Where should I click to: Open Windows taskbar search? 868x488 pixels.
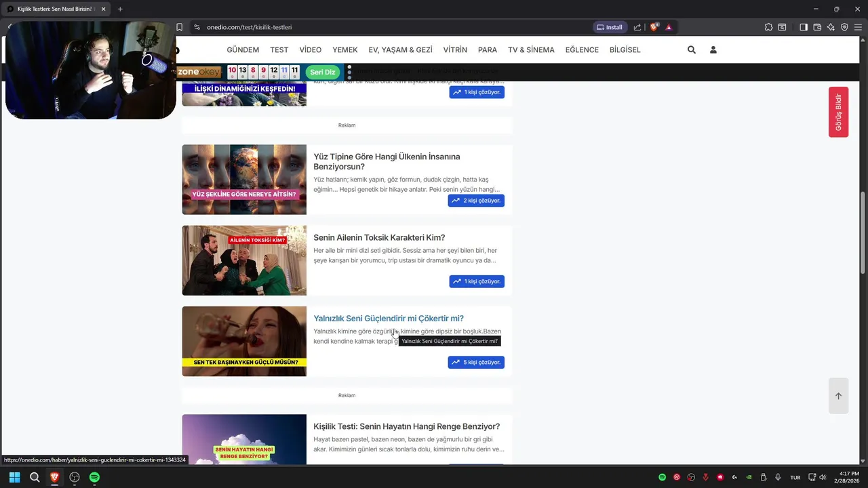pyautogui.click(x=35, y=477)
